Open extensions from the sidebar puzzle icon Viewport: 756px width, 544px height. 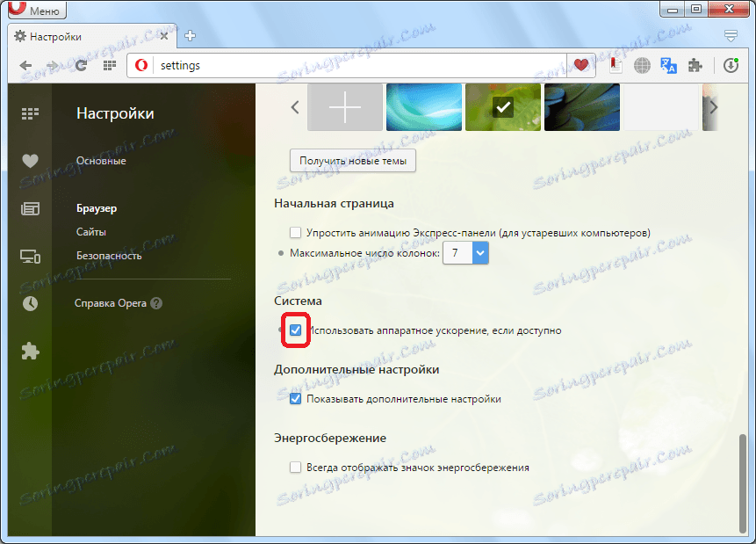coord(30,351)
